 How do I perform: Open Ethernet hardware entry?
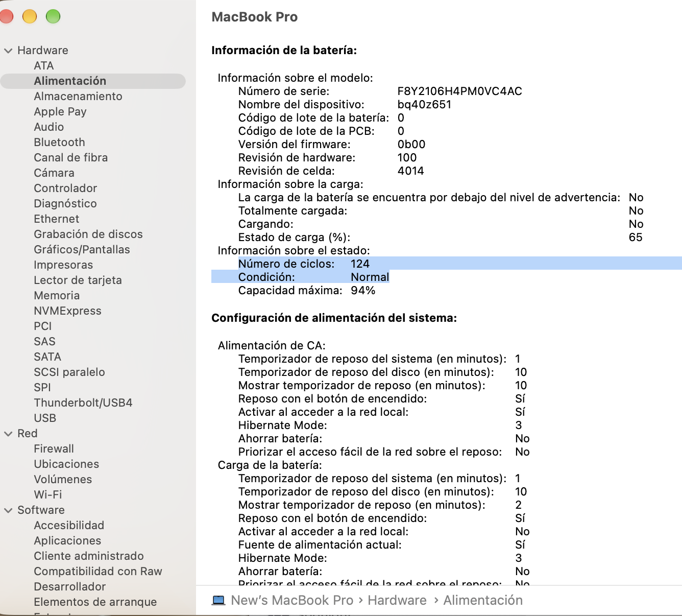tap(57, 219)
